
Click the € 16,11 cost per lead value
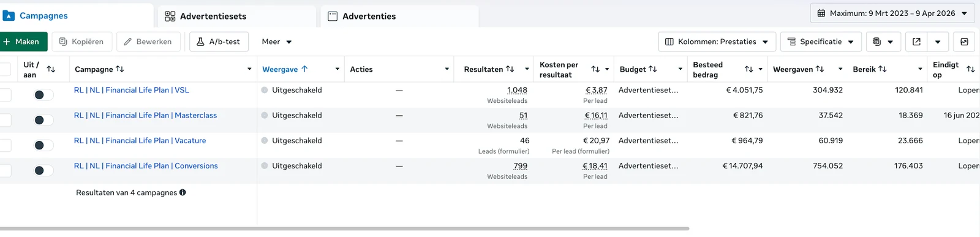596,115
